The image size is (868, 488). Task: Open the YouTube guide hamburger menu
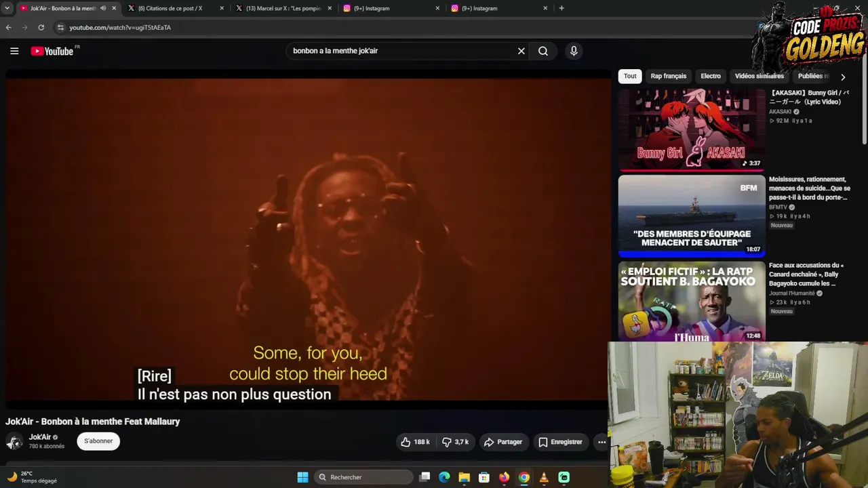click(14, 51)
